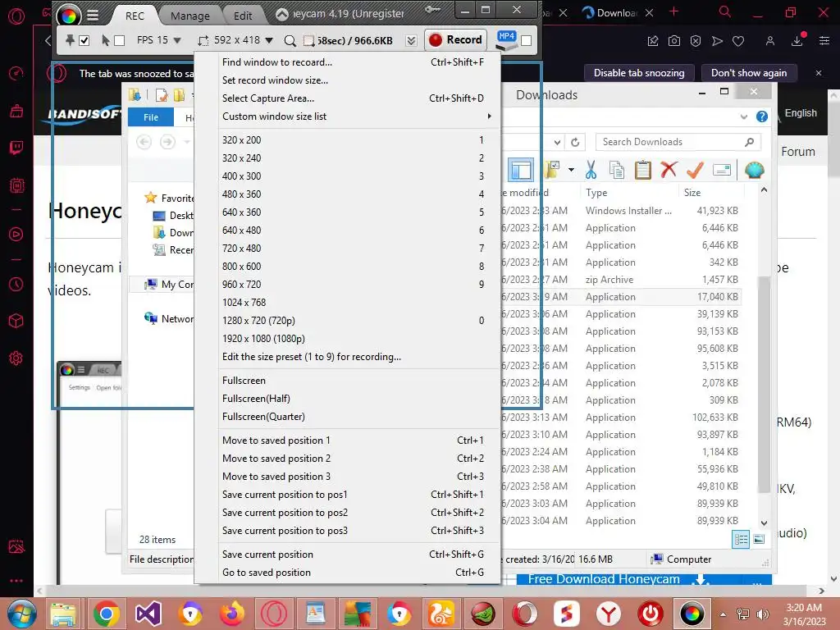The width and height of the screenshot is (840, 630).
Task: Expand the double-chevron options button in Honeycam
Action: coord(411,41)
